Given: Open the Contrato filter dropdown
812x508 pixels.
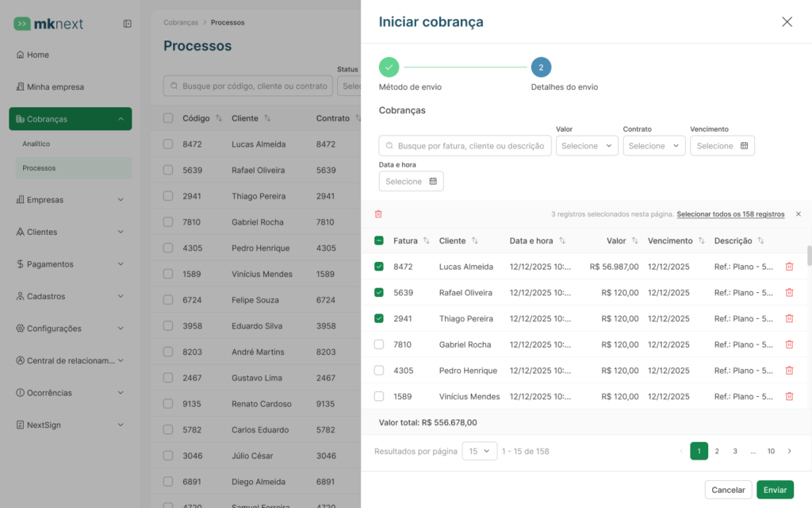Looking at the screenshot, I should point(654,146).
